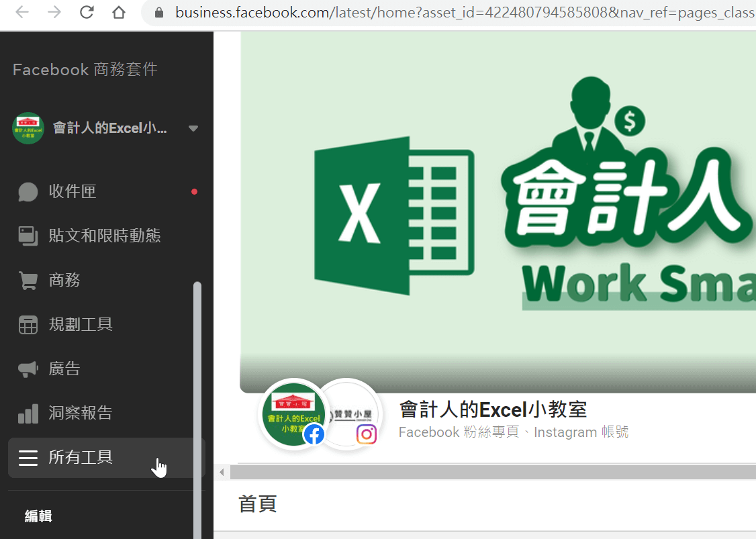This screenshot has width=756, height=539.
Task: Click the horizontal scrollbar left arrow
Action: 222,472
